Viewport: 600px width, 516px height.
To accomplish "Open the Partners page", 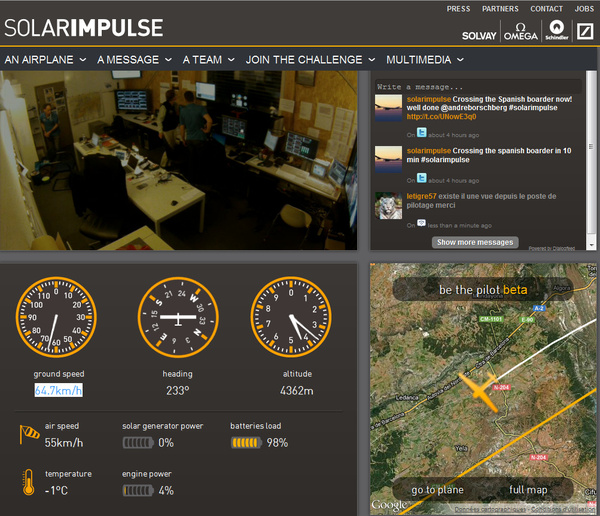I will (500, 9).
